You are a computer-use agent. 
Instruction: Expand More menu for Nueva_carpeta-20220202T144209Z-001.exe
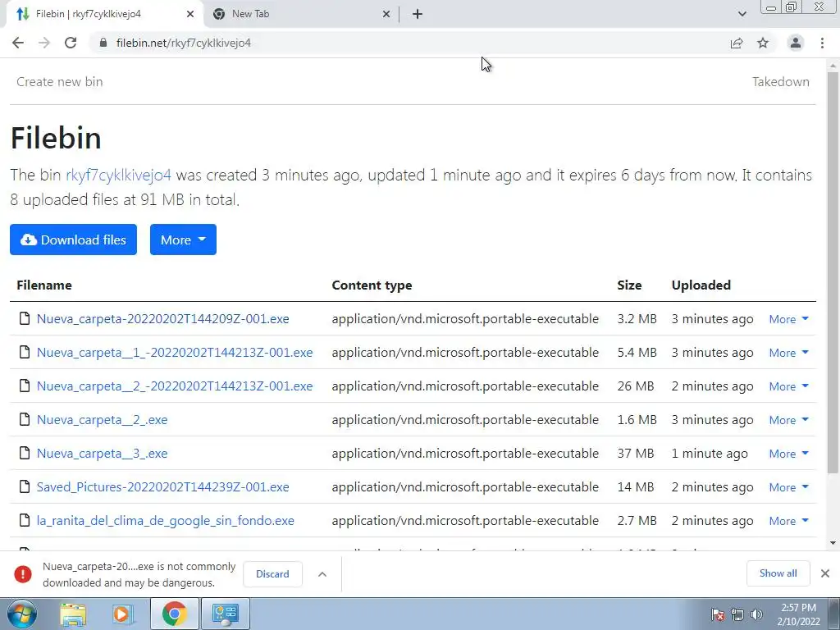788,319
